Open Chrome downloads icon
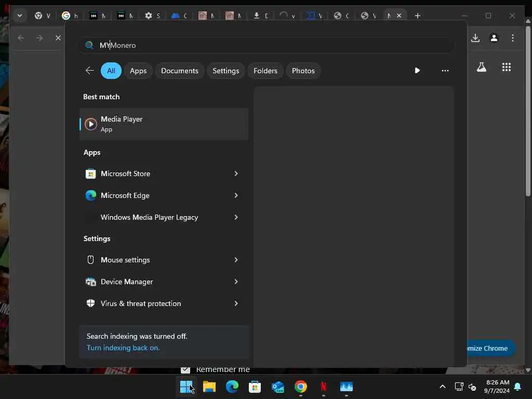Image resolution: width=532 pixels, height=399 pixels. (x=475, y=38)
